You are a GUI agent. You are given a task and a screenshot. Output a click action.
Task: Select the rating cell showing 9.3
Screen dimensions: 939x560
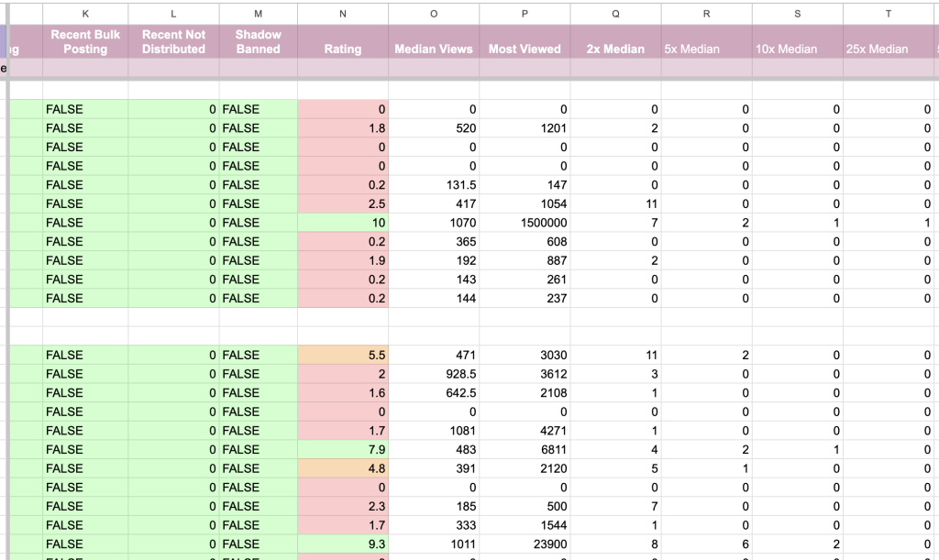(x=343, y=544)
